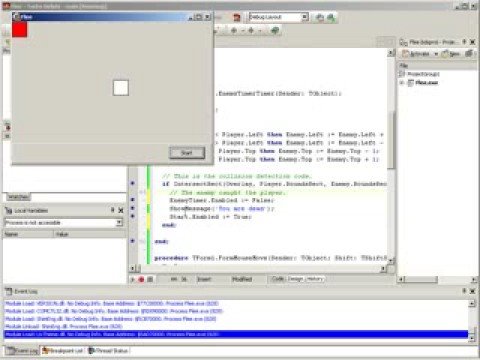Toggle breakpoint on the EnemyTimer.Enabled line gutter
The height and width of the screenshot is (360, 480).
point(132,200)
